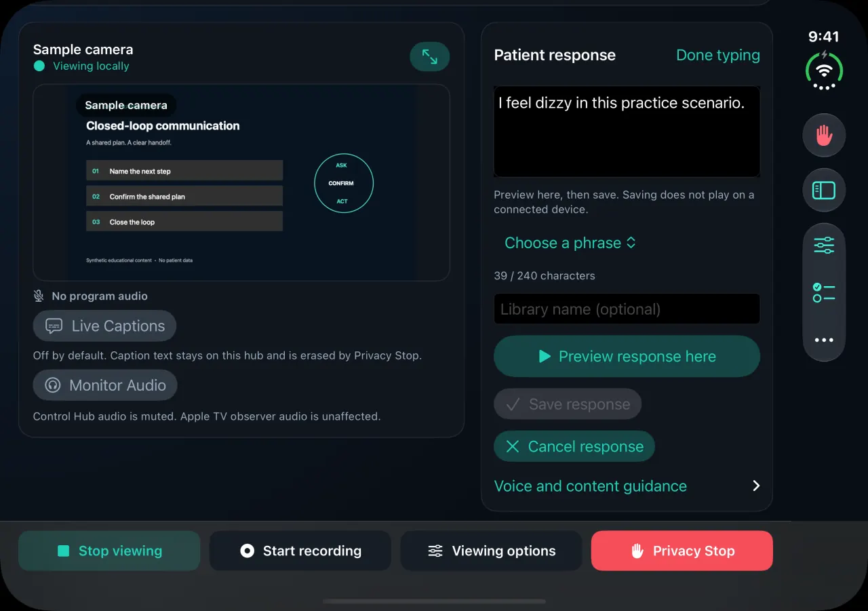Viewport: 868px width, 611px height.
Task: Click the No program audio label
Action: [x=100, y=296]
